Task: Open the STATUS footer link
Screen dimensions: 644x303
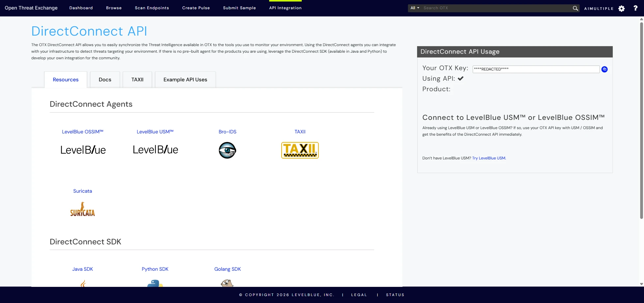Action: [395, 295]
